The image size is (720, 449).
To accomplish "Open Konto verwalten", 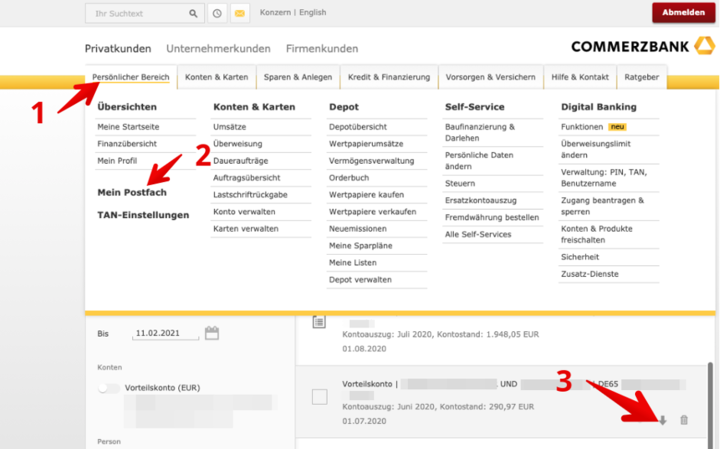I will [x=244, y=212].
